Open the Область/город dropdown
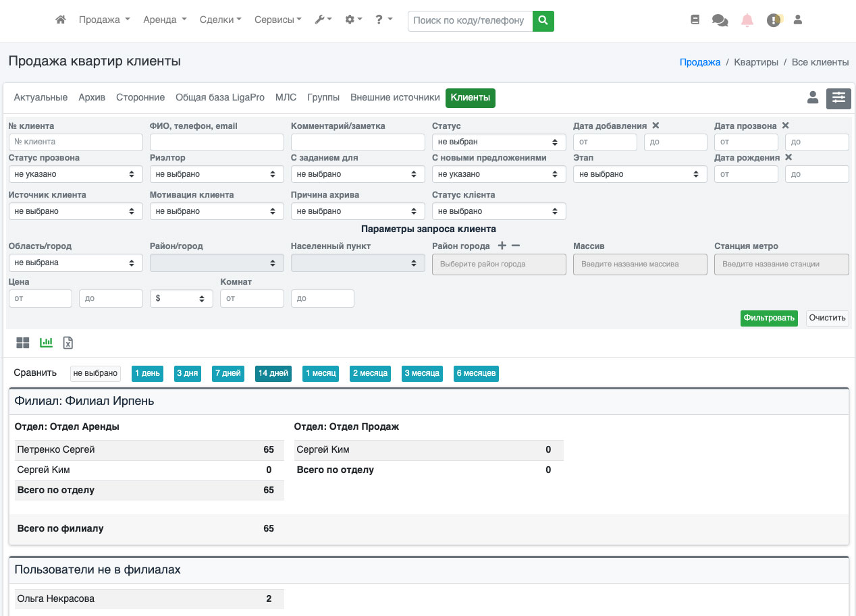 click(75, 262)
